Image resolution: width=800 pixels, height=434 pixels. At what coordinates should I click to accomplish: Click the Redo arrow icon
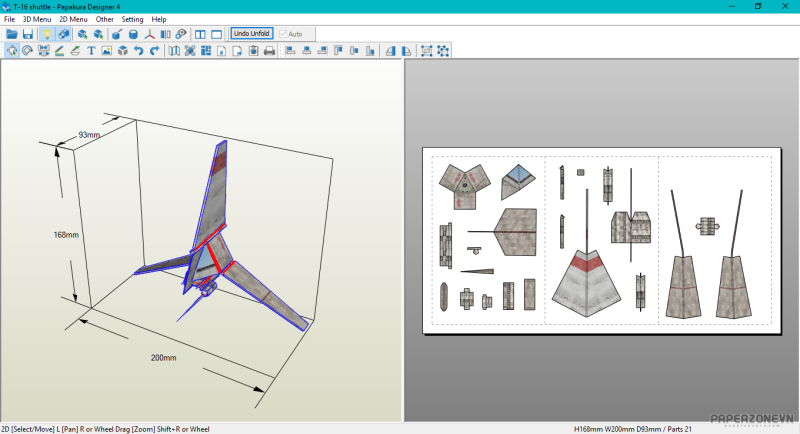[x=154, y=51]
